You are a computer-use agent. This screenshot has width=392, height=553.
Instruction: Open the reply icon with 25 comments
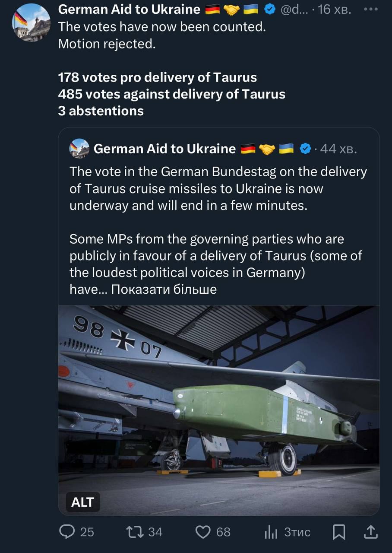click(67, 532)
